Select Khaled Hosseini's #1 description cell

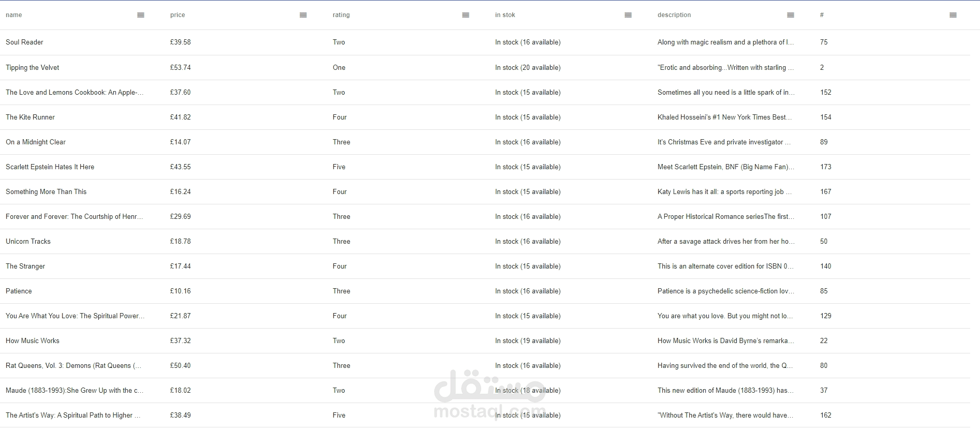[724, 117]
